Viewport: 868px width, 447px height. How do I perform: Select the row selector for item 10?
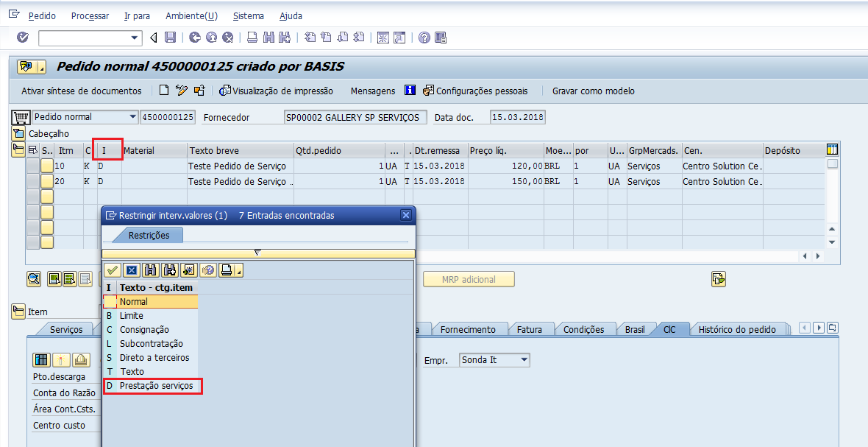click(x=33, y=166)
